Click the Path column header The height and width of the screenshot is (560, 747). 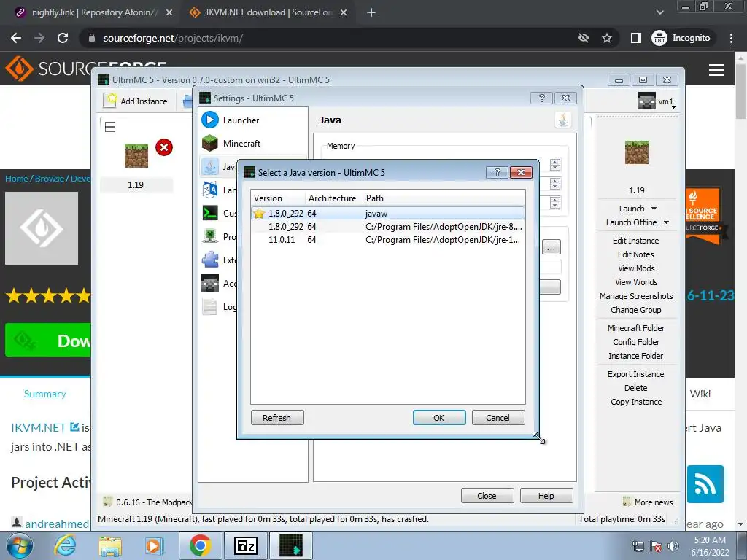pyautogui.click(x=444, y=198)
